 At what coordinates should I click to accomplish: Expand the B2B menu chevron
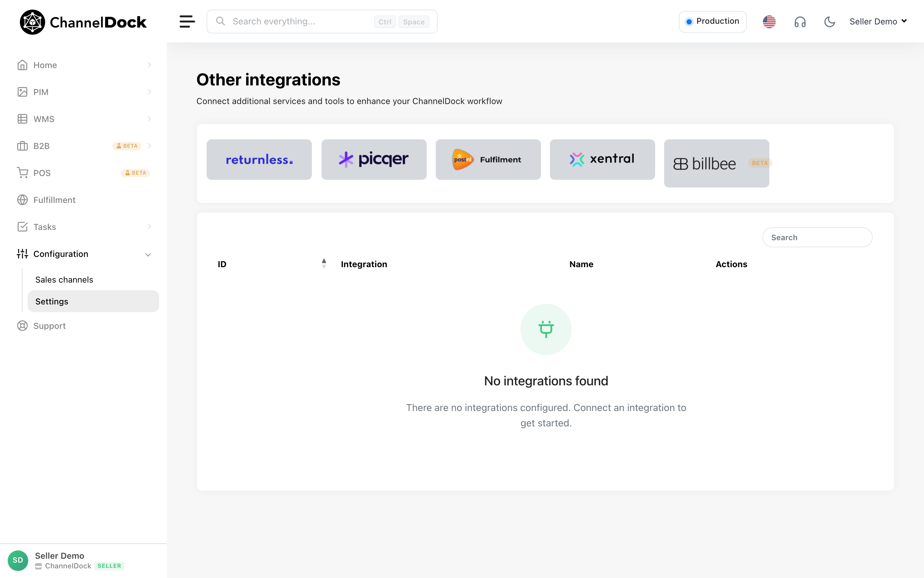[149, 146]
